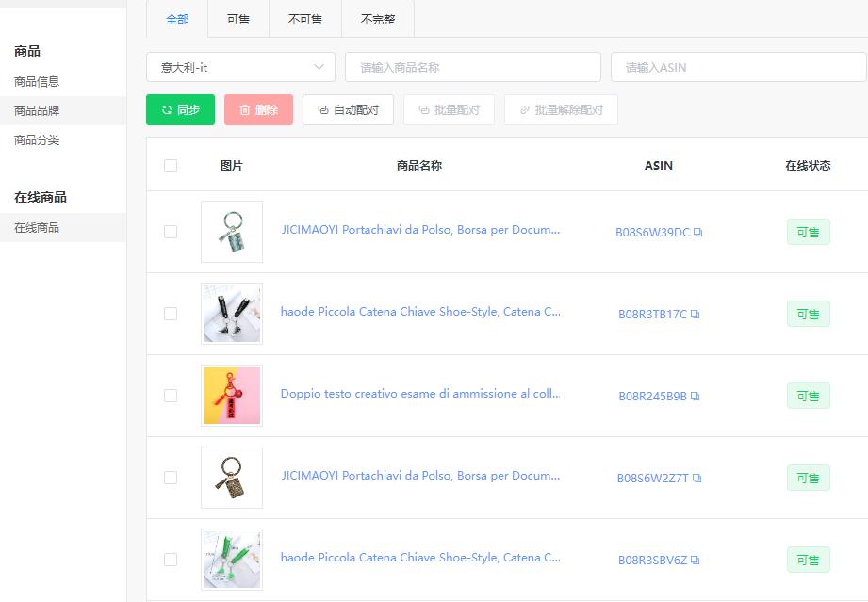This screenshot has height=602, width=868.
Task: Switch to the 不完整 tab
Action: point(377,19)
